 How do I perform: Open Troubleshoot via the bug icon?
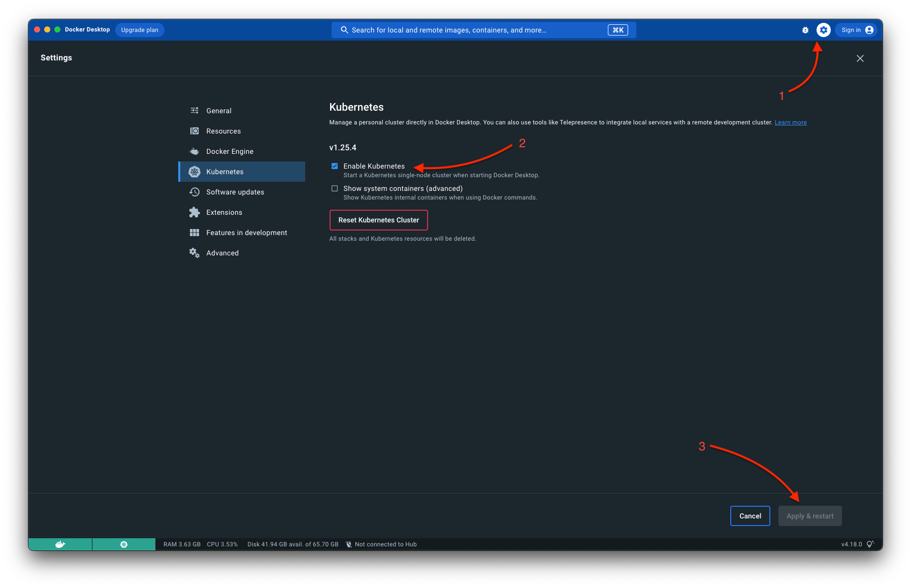click(x=805, y=30)
